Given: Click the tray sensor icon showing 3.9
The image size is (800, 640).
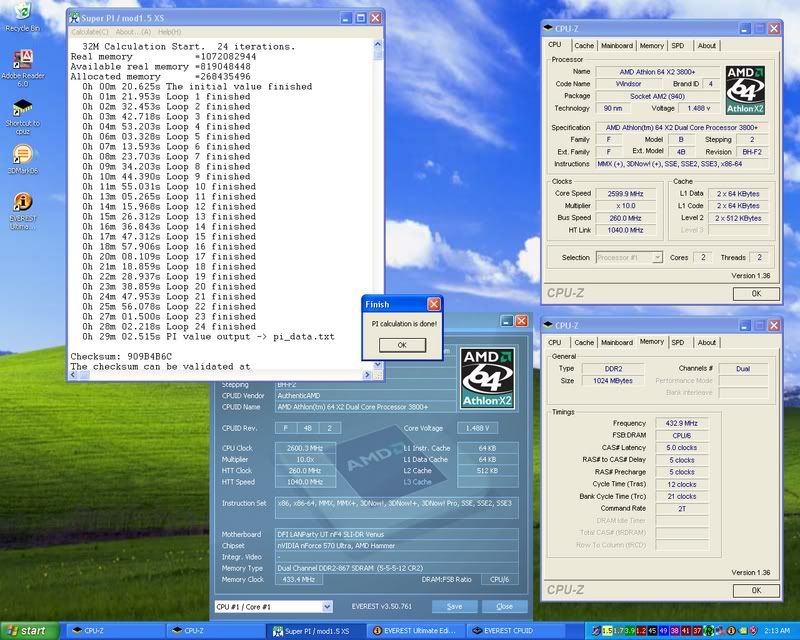Looking at the screenshot, I should click(x=630, y=631).
